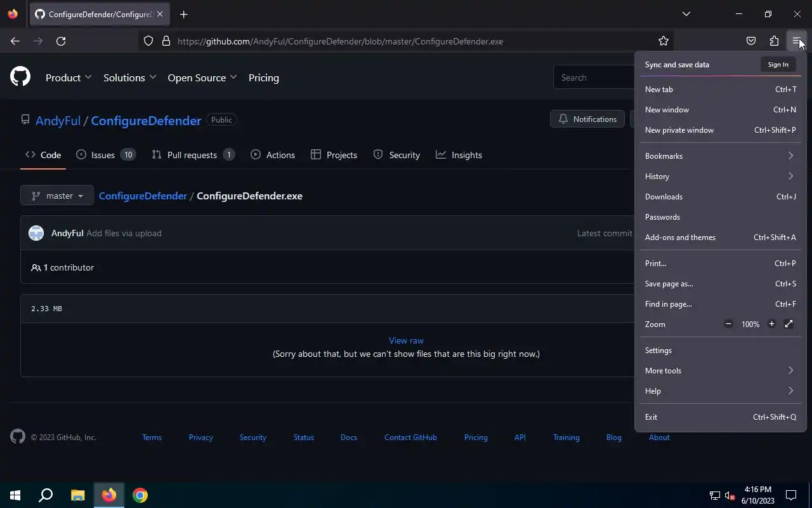Click the site padlock icon
This screenshot has height=508, width=812.
click(x=166, y=41)
